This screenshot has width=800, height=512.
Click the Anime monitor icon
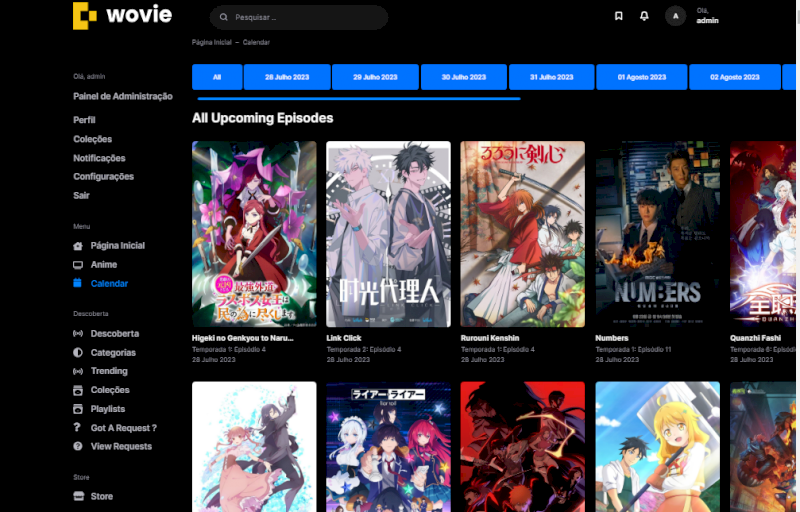tap(78, 265)
